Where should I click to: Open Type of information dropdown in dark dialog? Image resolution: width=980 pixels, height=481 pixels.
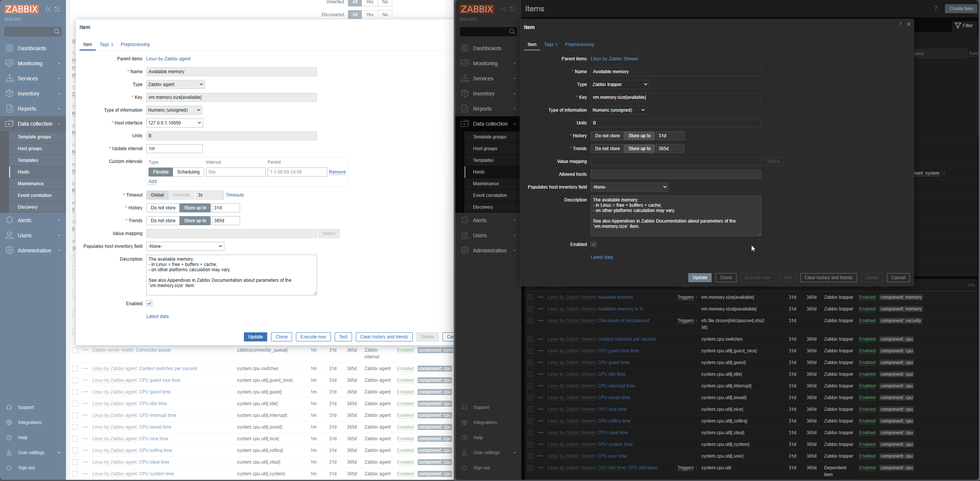(x=619, y=111)
